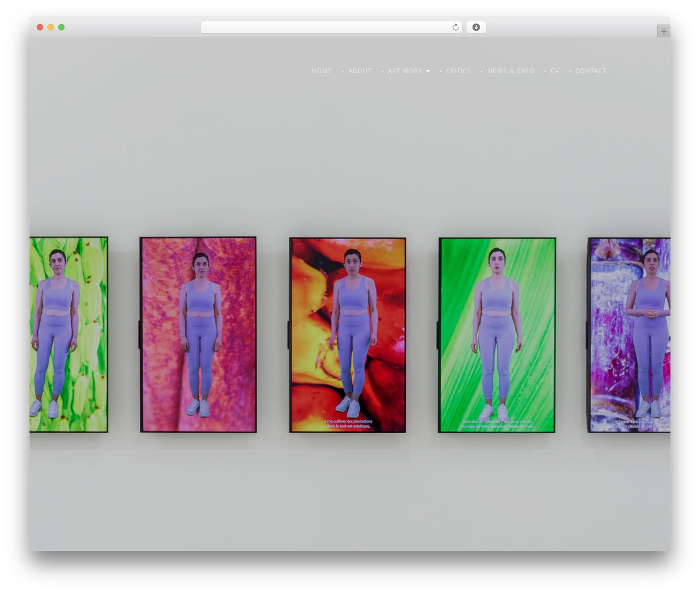Open the browser downloads button

coord(476,27)
